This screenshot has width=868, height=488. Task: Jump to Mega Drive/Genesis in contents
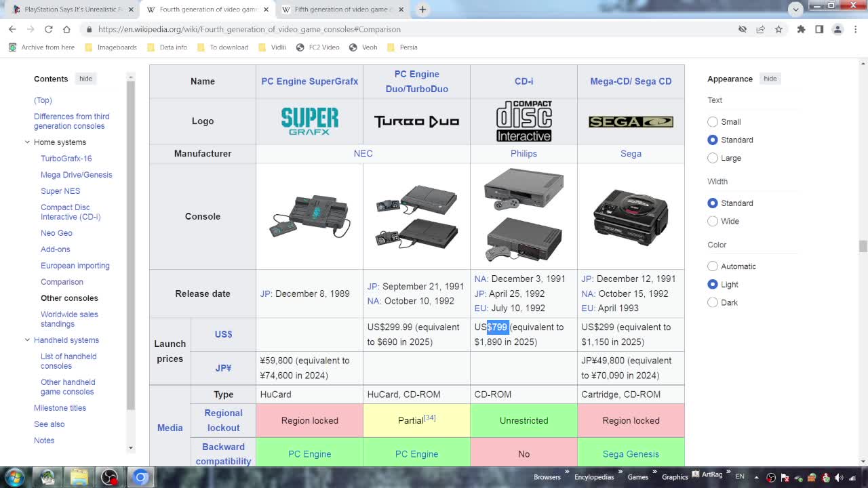[76, 175]
